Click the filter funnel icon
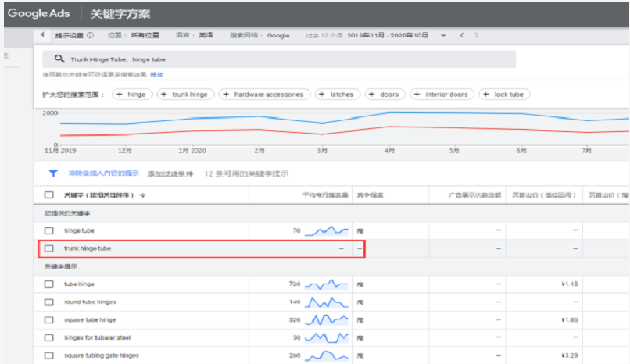Viewport: 630px width, 364px height. (53, 174)
